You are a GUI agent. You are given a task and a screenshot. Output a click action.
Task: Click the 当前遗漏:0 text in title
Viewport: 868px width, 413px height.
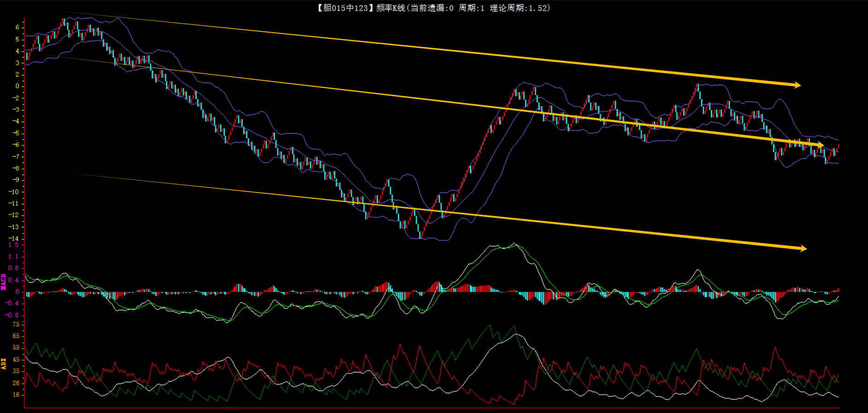(x=432, y=8)
